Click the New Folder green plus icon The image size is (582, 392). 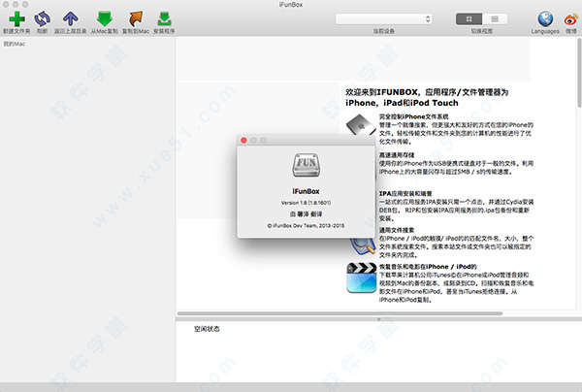pos(16,17)
